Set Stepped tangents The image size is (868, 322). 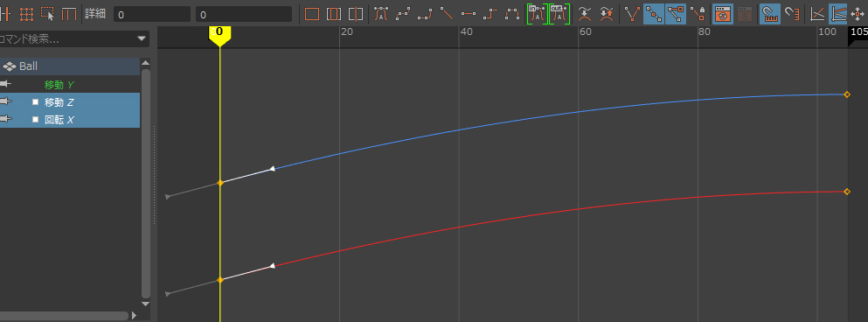(x=491, y=14)
